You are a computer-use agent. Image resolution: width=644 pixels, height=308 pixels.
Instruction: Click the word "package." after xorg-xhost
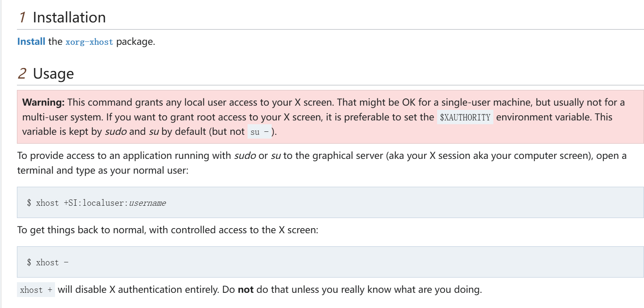pos(135,42)
